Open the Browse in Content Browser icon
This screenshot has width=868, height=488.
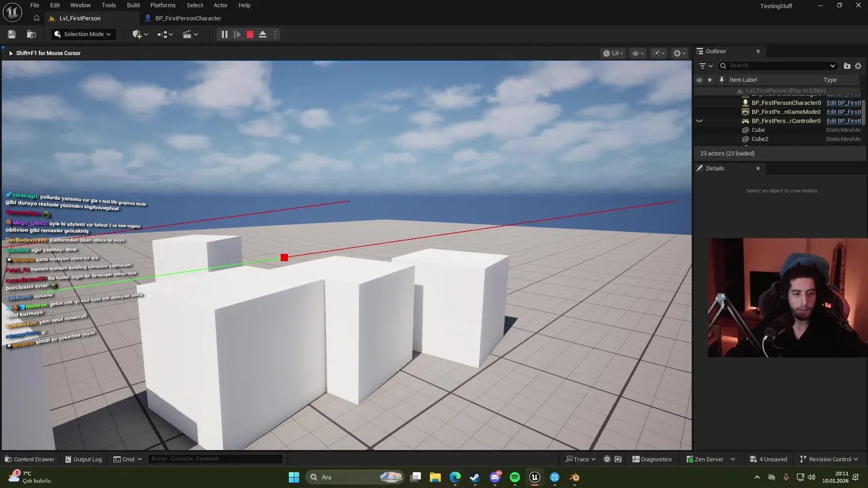point(31,35)
